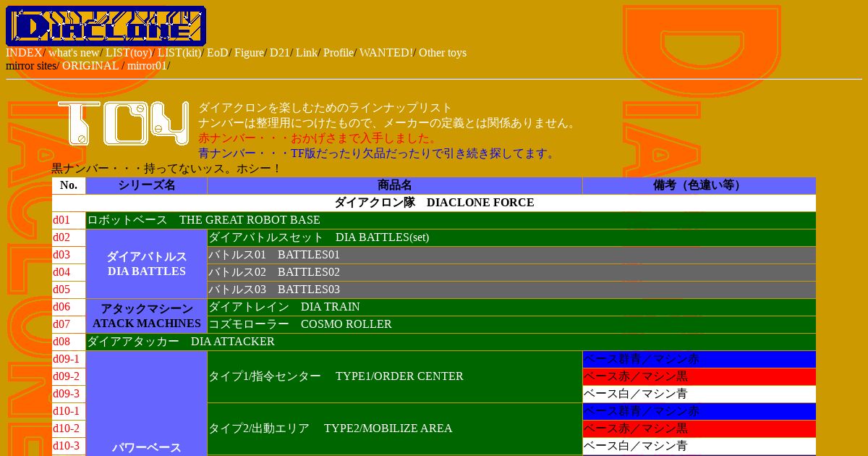This screenshot has width=868, height=456.
Task: Navigate to the D21 link
Action: pos(280,53)
